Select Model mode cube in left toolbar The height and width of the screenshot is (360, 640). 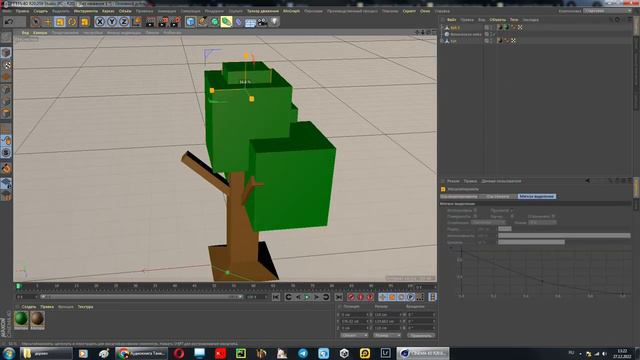6,53
